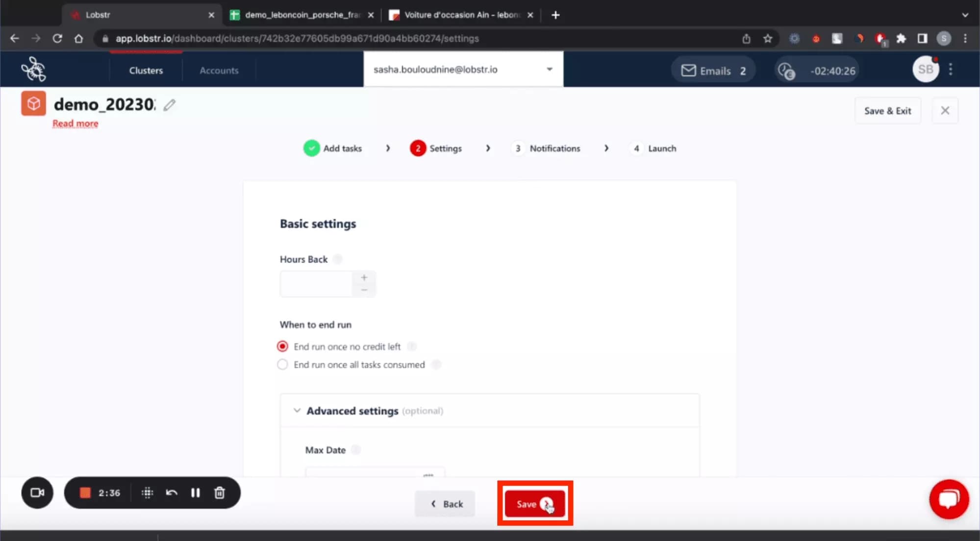
Task: Click the Lobstr turtle logo
Action: coord(34,69)
